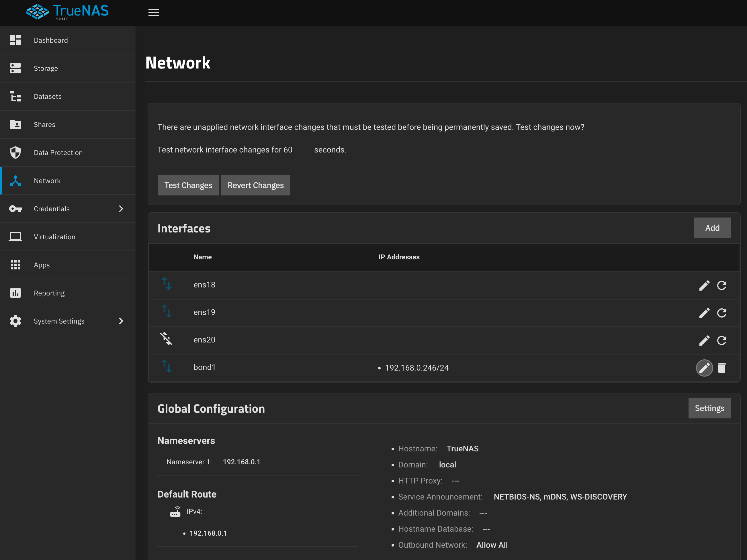Open Virtualization via the monitor icon
747x560 pixels.
click(x=15, y=237)
